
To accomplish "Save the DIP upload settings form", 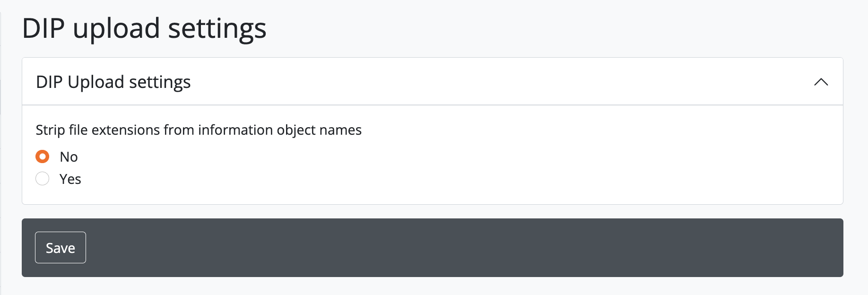I will 61,248.
